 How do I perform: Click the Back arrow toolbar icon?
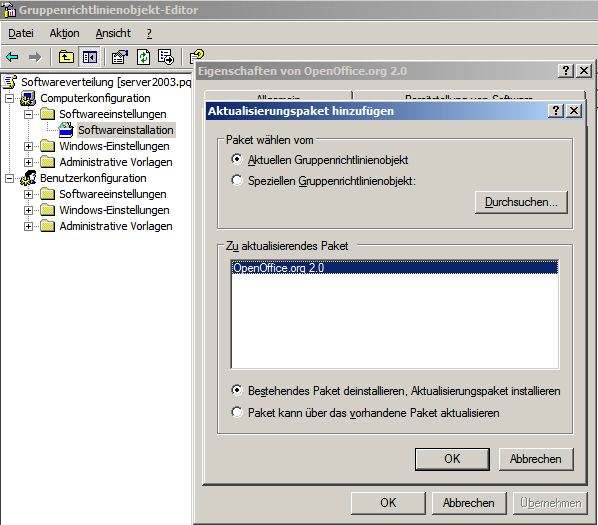(12, 58)
